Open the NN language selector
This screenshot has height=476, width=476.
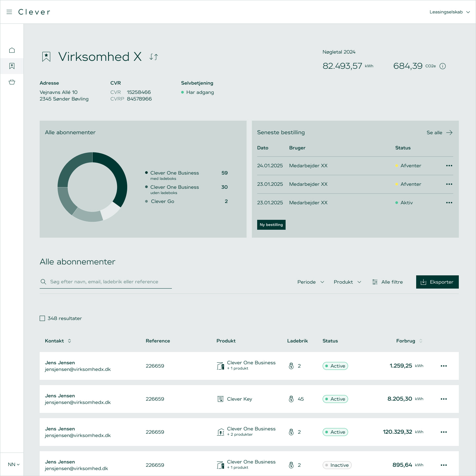pos(14,464)
